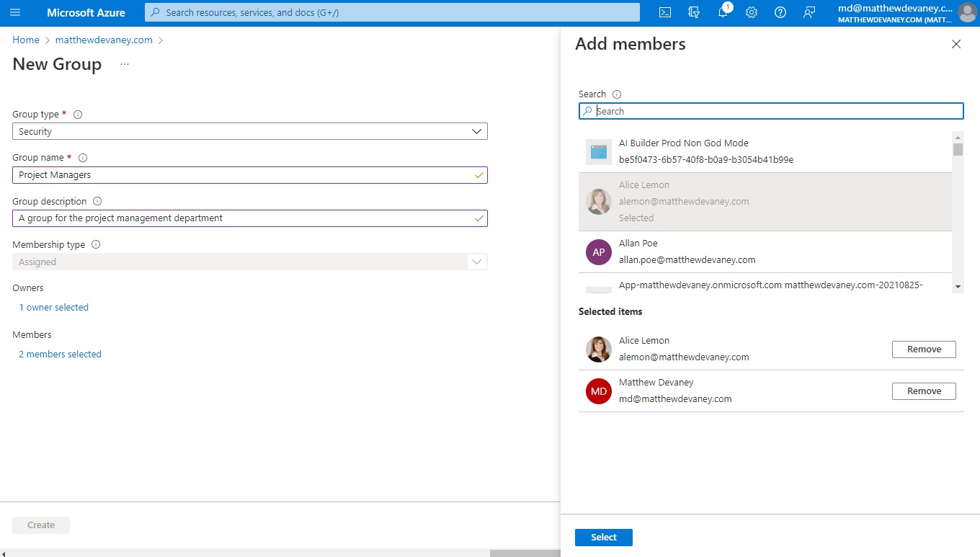Click the Feedback icon in header
Viewport: 980px width, 557px height.
pos(809,13)
